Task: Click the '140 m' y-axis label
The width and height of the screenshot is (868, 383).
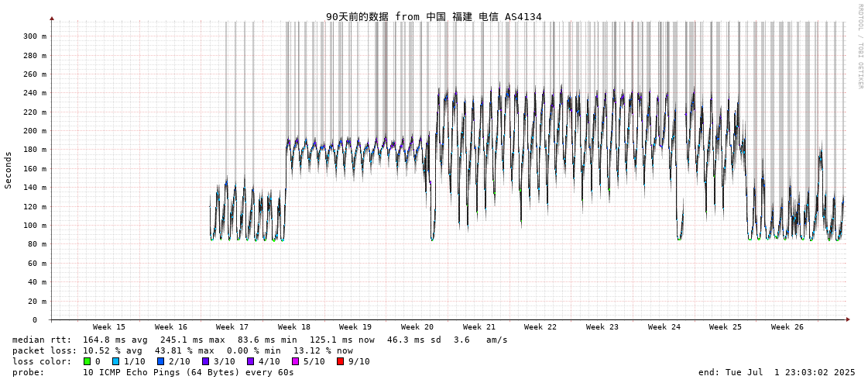Action: [34, 188]
